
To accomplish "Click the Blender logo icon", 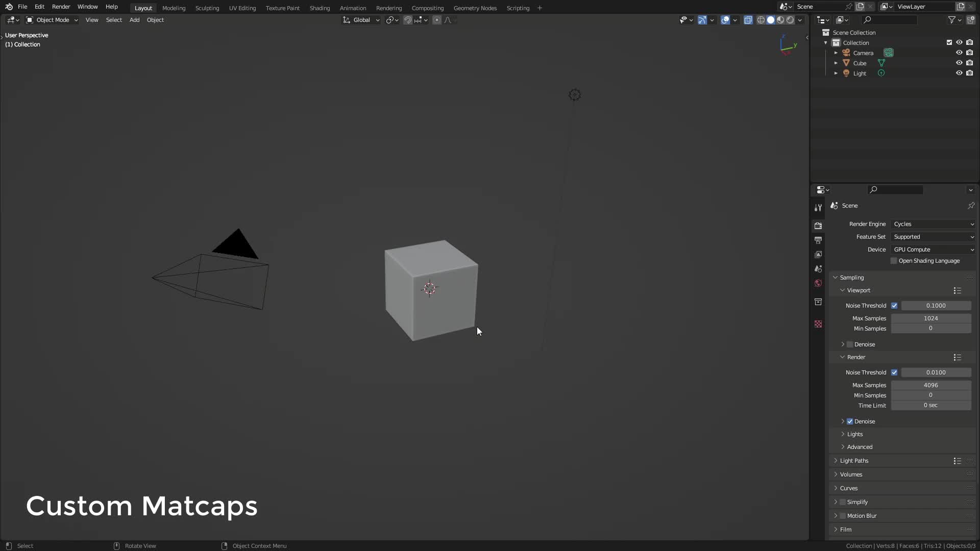I will coord(9,7).
